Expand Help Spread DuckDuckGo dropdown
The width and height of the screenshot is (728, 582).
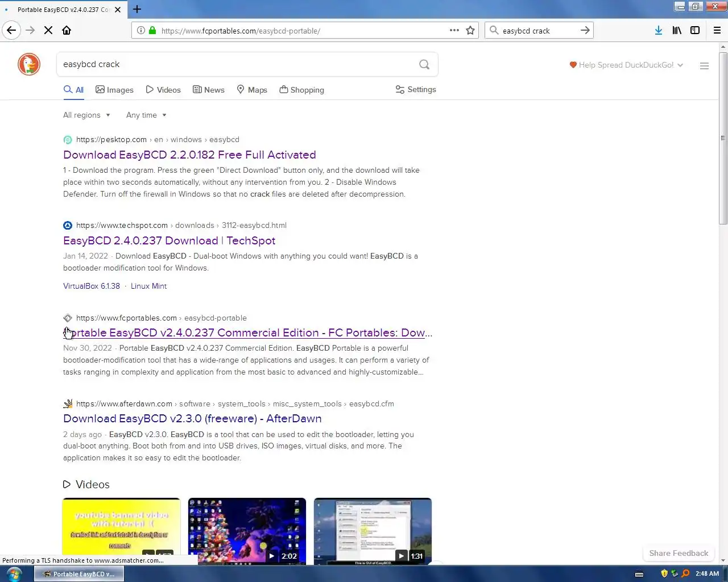(626, 65)
